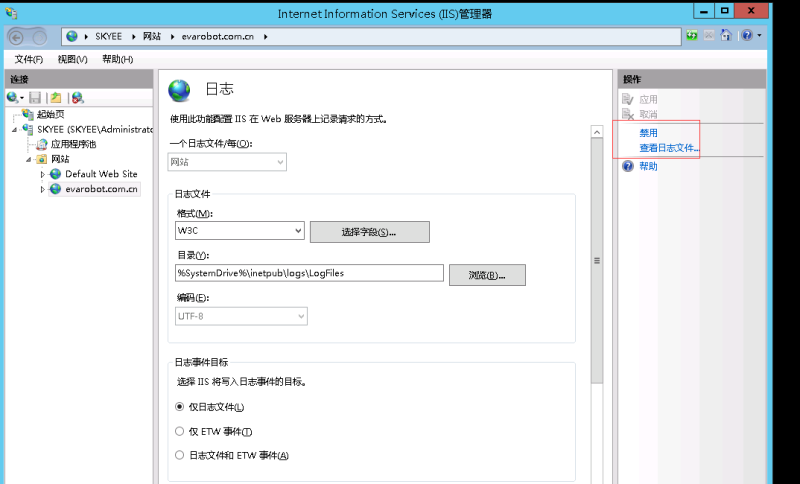The width and height of the screenshot is (800, 484).
Task: Click the save icon in Connections toolbar
Action: (35, 97)
